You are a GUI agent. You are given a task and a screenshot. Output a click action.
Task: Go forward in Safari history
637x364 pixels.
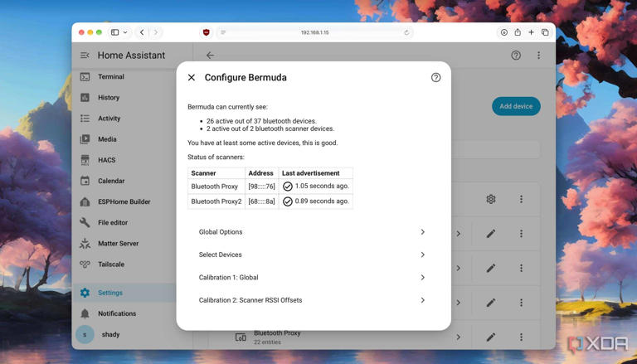(x=156, y=32)
